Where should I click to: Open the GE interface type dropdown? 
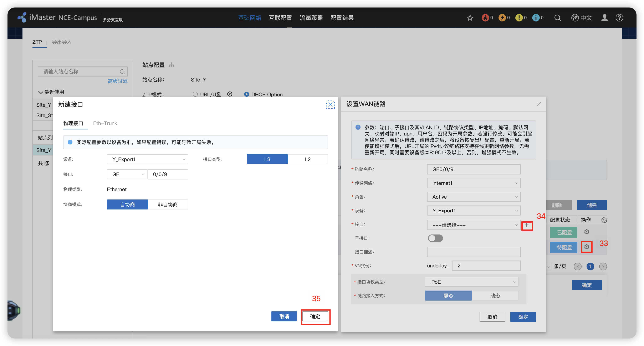coord(127,174)
